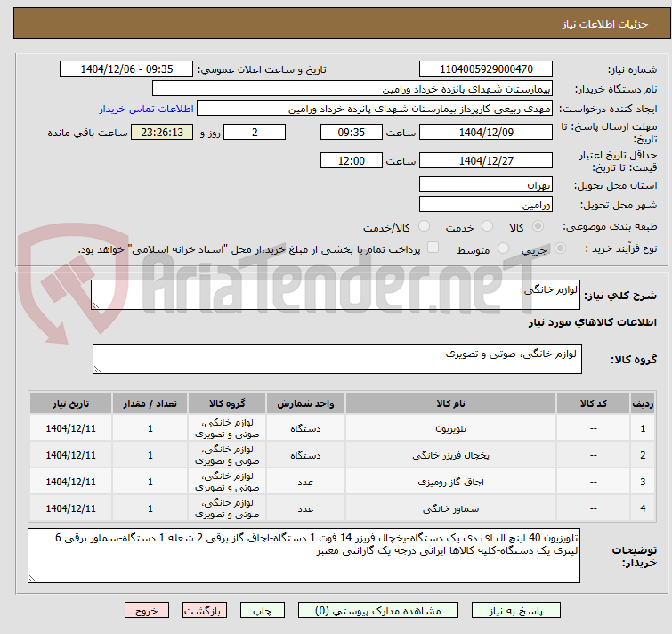Click the خروج exit button

(147, 611)
